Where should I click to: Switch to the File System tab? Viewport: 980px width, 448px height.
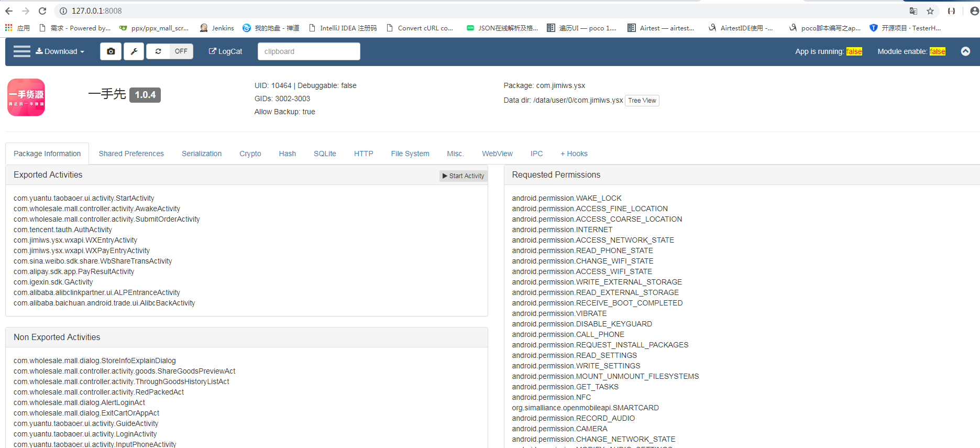coord(410,154)
